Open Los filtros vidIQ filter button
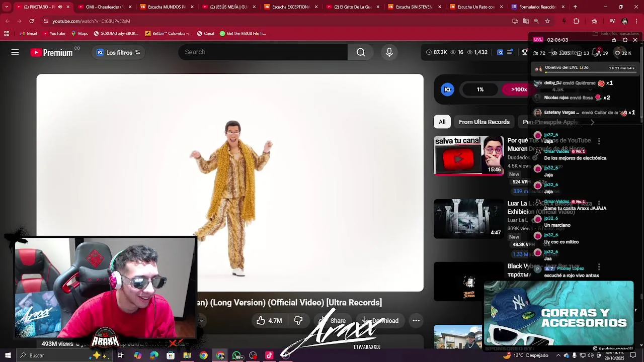The image size is (644, 362). coord(118,53)
